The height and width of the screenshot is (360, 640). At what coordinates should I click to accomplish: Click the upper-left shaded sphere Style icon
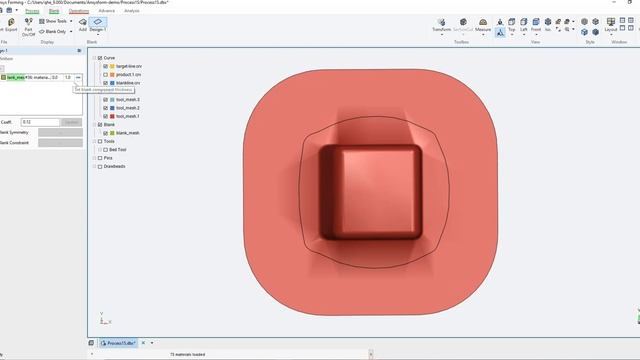584,22
